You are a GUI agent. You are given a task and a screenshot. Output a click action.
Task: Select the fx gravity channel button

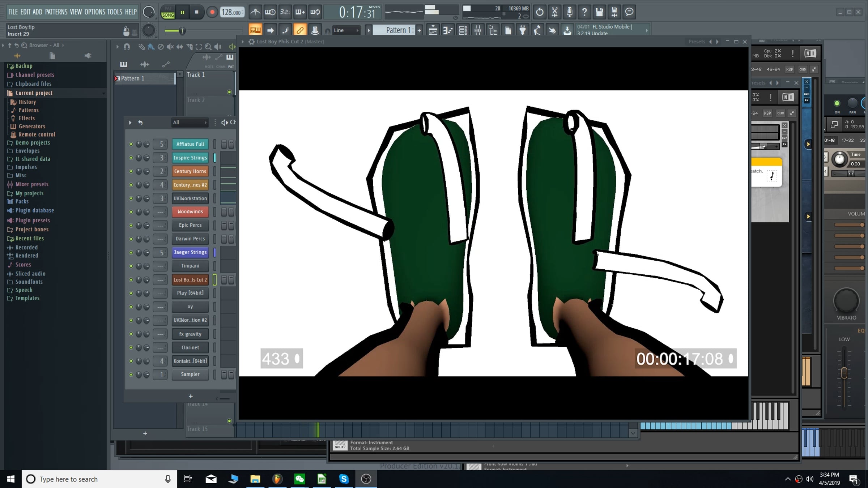[x=190, y=334]
